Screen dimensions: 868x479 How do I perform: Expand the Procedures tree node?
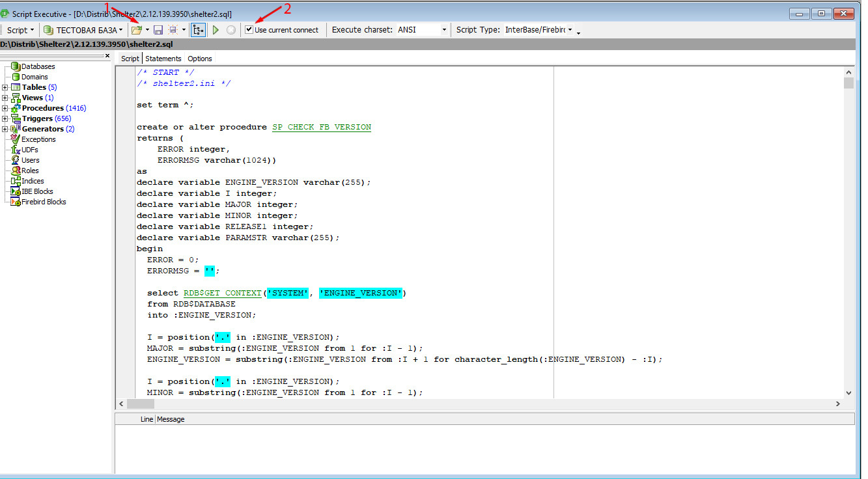click(5, 108)
